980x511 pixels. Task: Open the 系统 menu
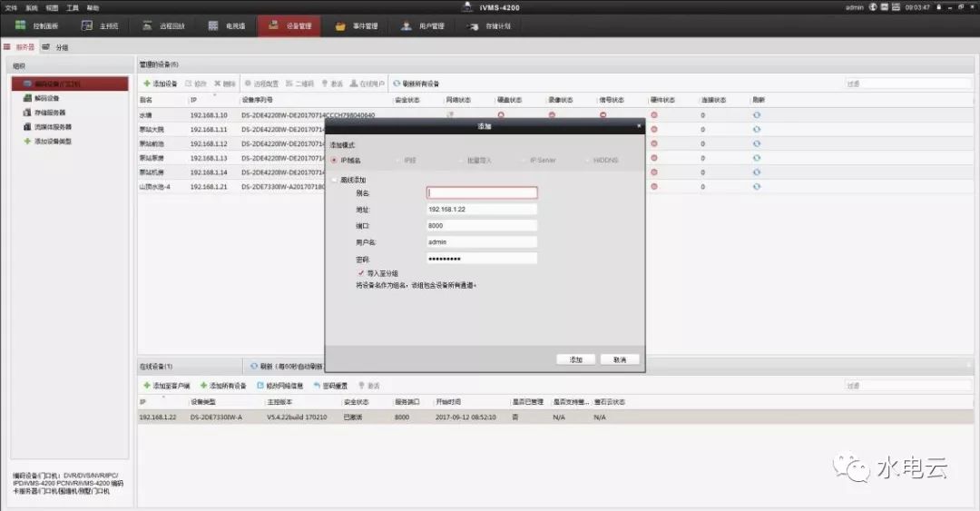32,7
